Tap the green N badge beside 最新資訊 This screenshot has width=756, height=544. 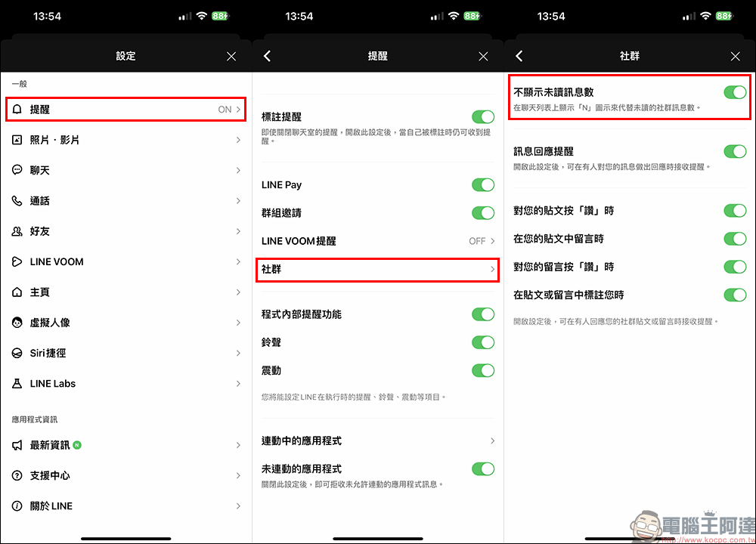pyautogui.click(x=77, y=445)
